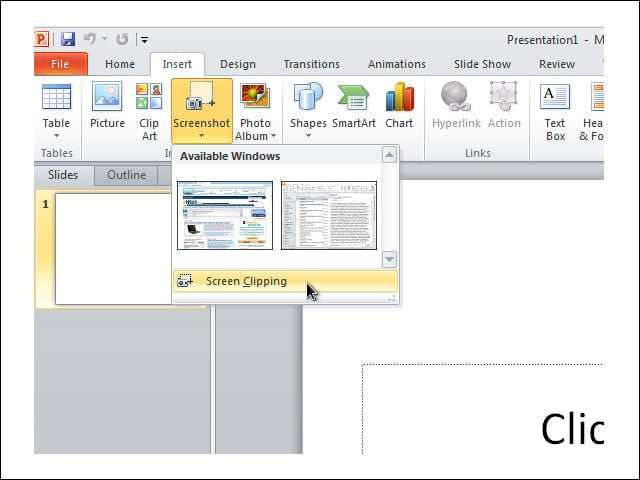Open the Transitions ribbon tab
This screenshot has height=480, width=640.
311,64
